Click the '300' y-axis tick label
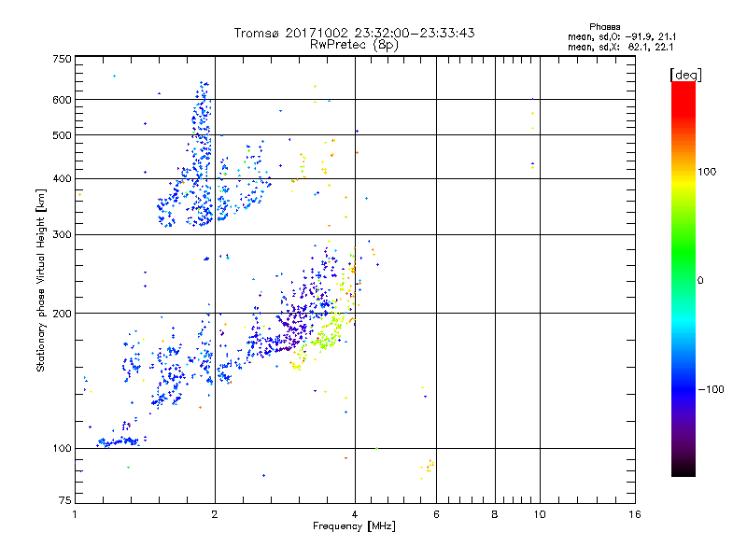Viewport: 747px width, 560px height. (x=62, y=234)
